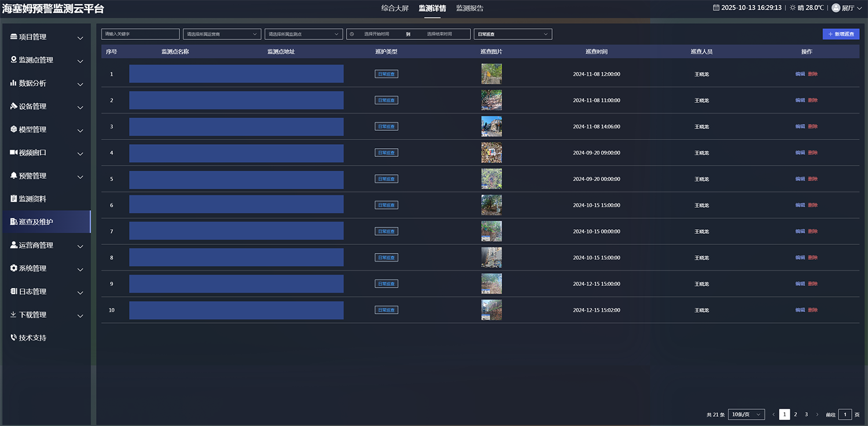
Task: Open the 日常巡查 type dropdown filter
Action: (x=512, y=34)
